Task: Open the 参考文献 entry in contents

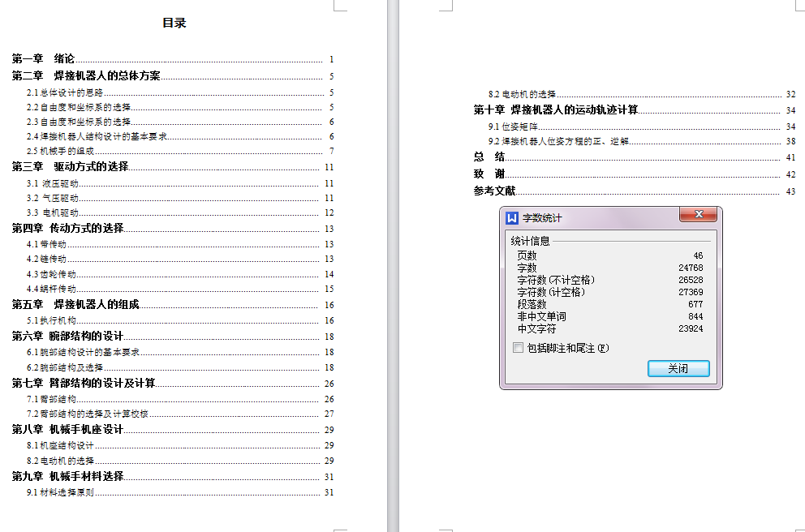Action: pyautogui.click(x=635, y=191)
